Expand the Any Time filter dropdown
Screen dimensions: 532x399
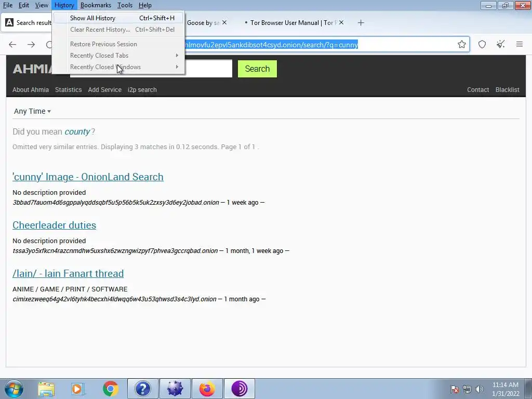32,111
